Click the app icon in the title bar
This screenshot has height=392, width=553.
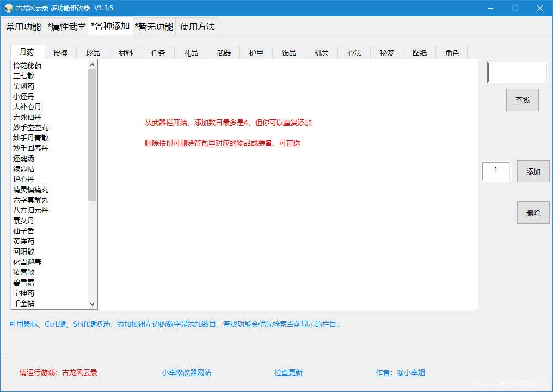point(8,8)
